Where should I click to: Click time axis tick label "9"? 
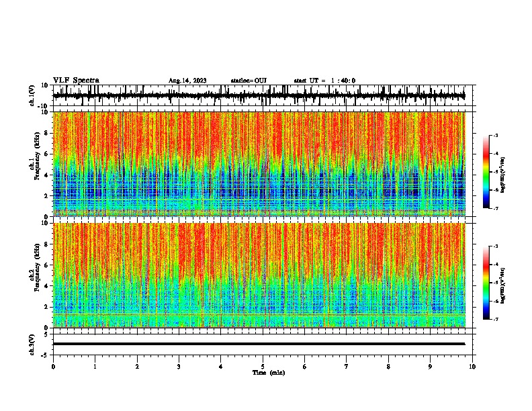tap(430, 367)
